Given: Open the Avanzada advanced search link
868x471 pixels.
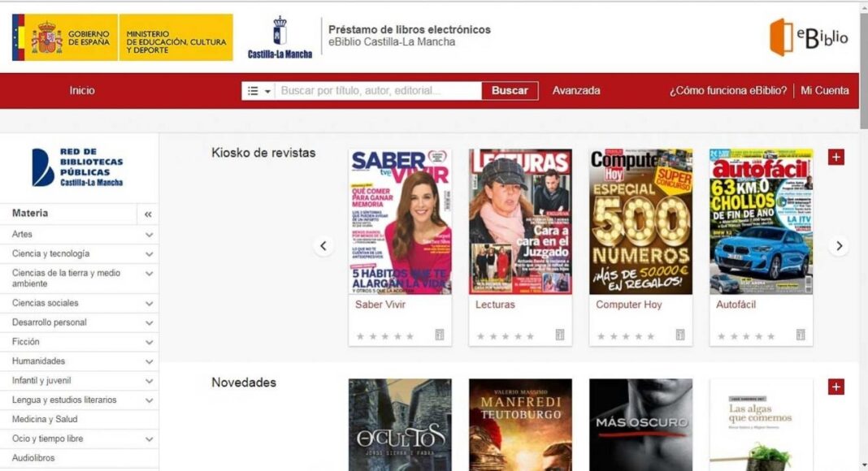Looking at the screenshot, I should pyautogui.click(x=576, y=91).
